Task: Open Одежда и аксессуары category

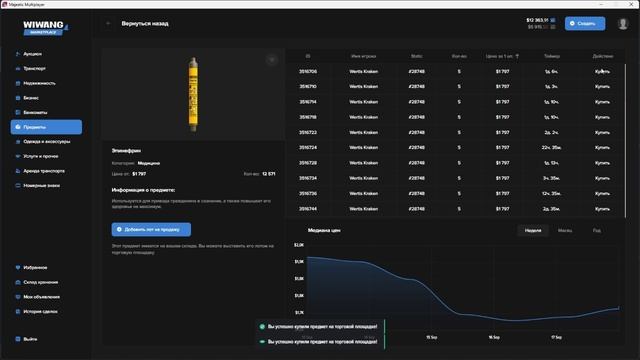Action: (46, 142)
